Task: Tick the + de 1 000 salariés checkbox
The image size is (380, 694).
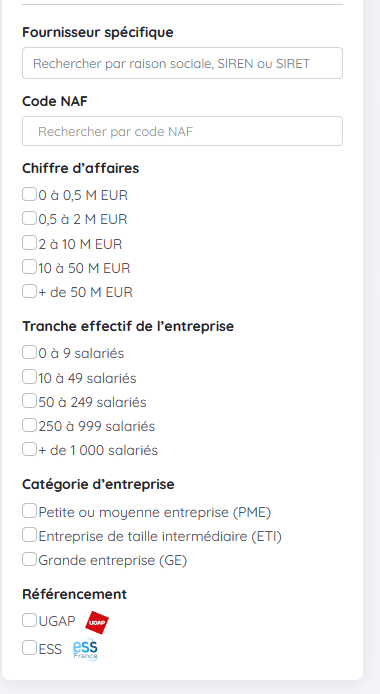Action: click(x=29, y=449)
